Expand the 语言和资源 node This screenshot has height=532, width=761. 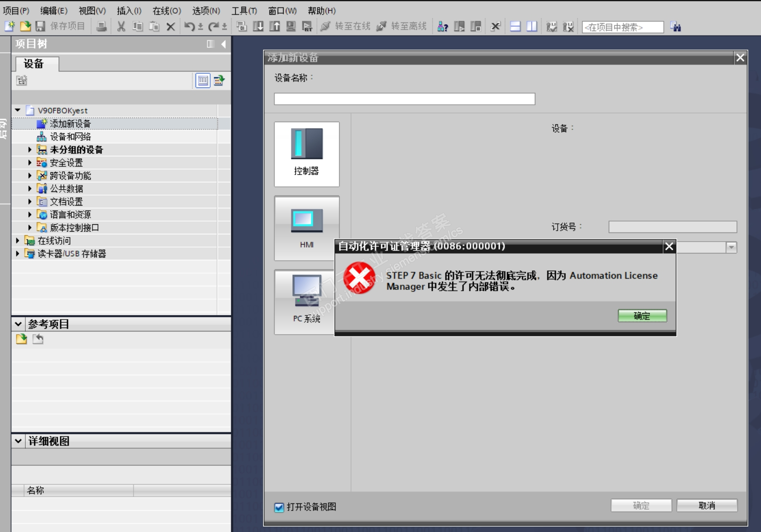click(x=30, y=214)
